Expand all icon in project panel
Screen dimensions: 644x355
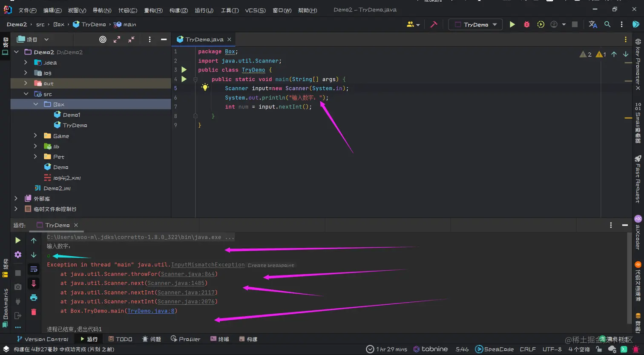point(117,39)
